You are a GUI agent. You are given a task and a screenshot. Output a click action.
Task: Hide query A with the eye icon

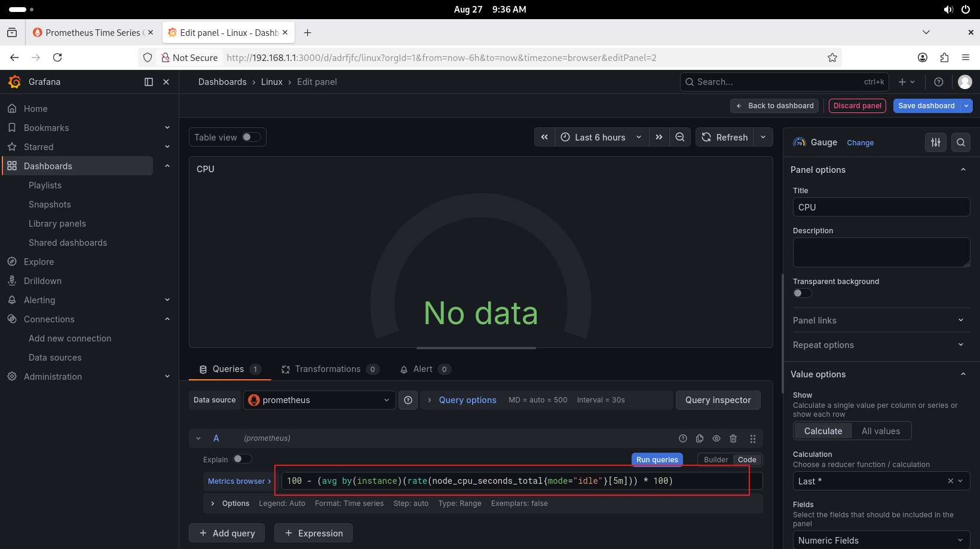click(716, 438)
